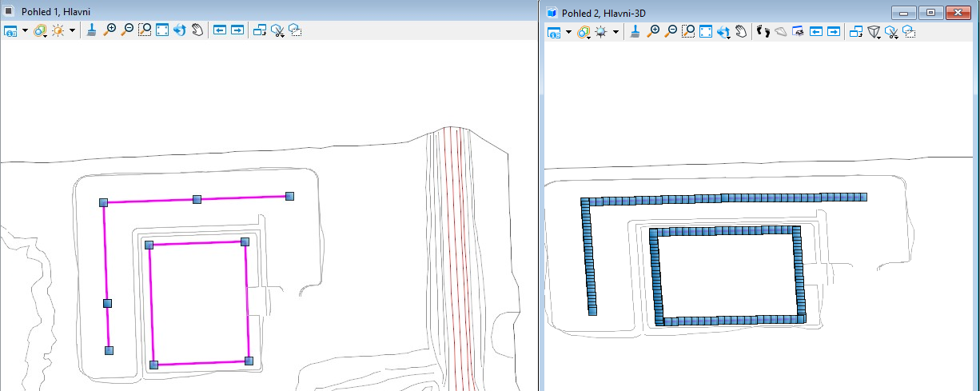
Task: Click the top-right handle of the inner magenta rectangle
Action: (245, 241)
